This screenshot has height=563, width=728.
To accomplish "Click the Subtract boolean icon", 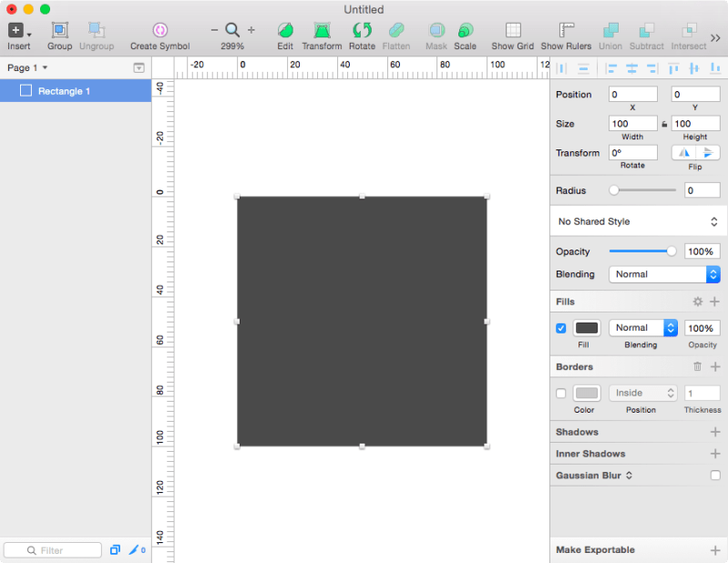I will (646, 30).
